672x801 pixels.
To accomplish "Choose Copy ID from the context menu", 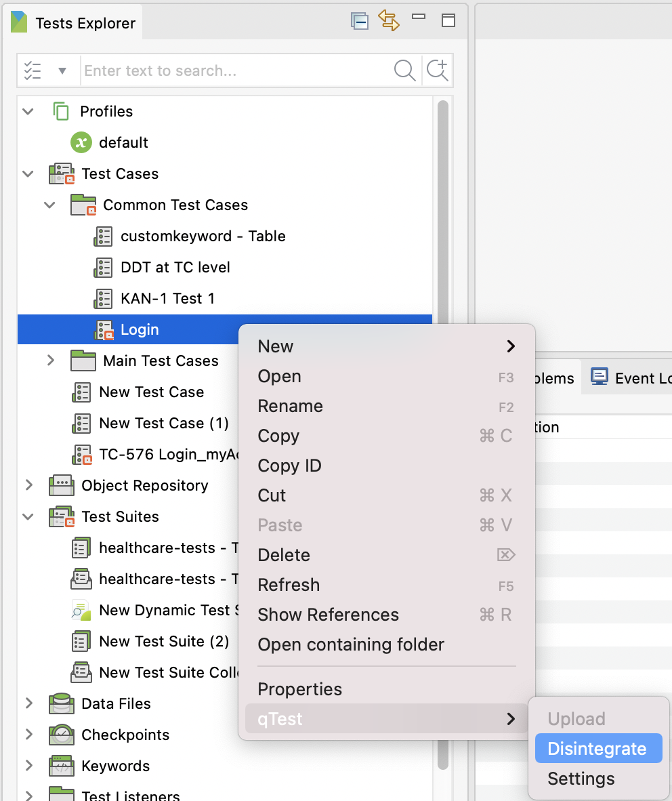I will point(289,466).
